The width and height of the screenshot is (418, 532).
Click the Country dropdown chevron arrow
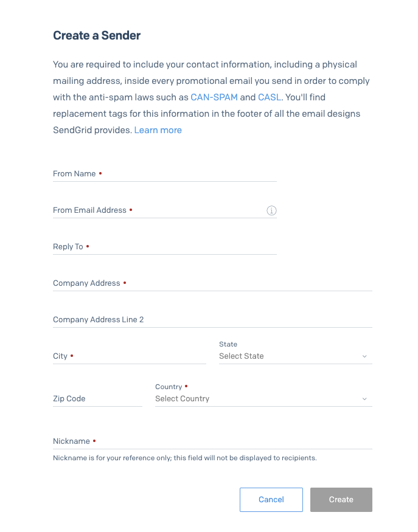tap(364, 399)
